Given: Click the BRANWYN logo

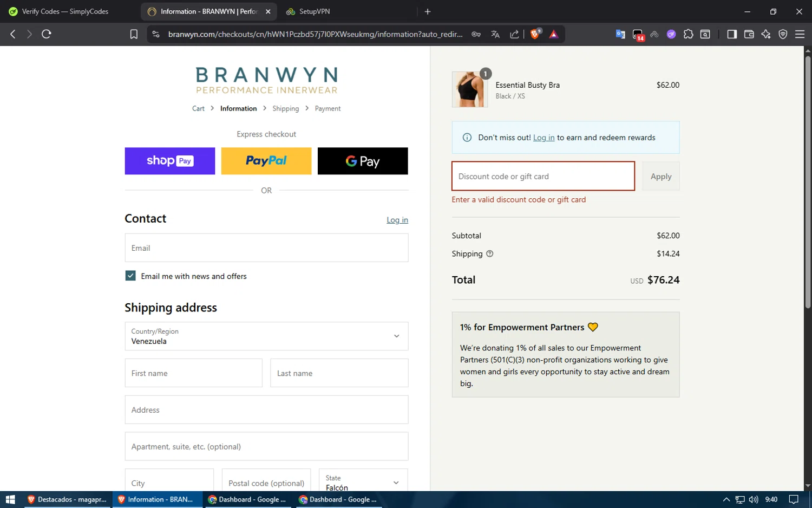Looking at the screenshot, I should click(266, 80).
